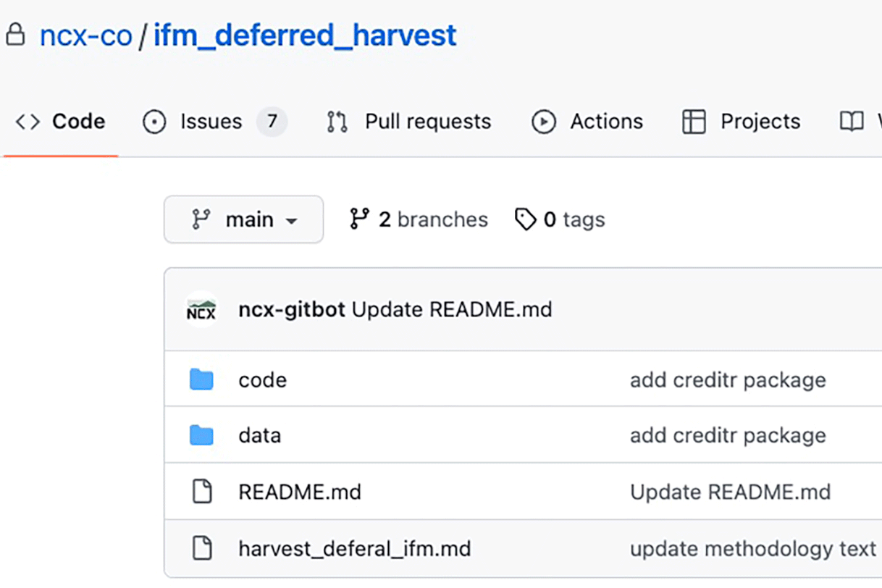
Task: Click the code folder icon
Action: [201, 379]
